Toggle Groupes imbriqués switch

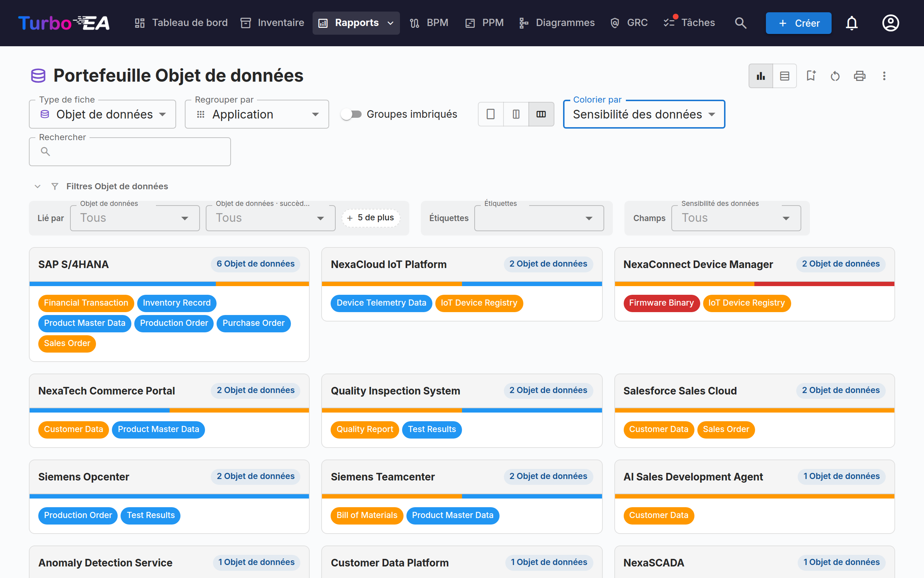[x=352, y=114]
